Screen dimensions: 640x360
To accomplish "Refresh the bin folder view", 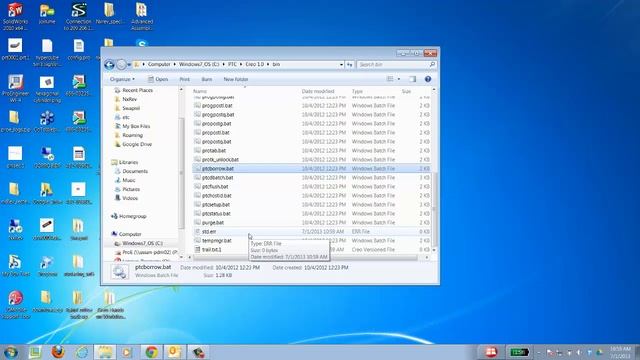I will (x=350, y=64).
